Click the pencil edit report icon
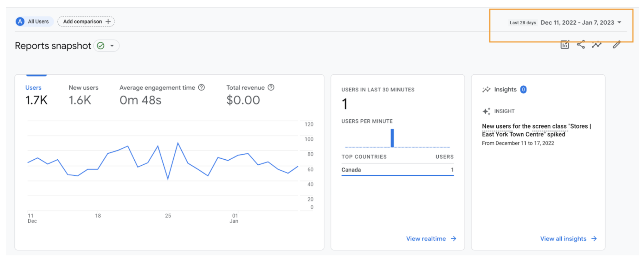This screenshot has width=644, height=262. [x=617, y=45]
